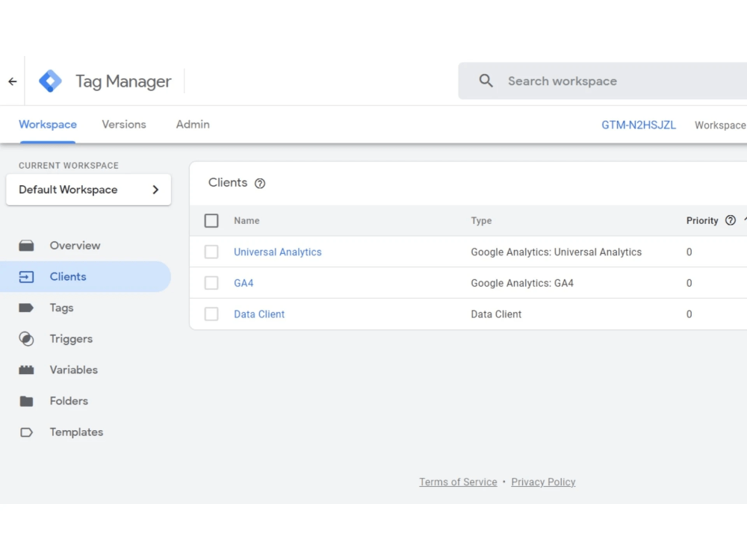Screen dimensions: 747x560
Task: Sort by the Type column header
Action: [481, 220]
